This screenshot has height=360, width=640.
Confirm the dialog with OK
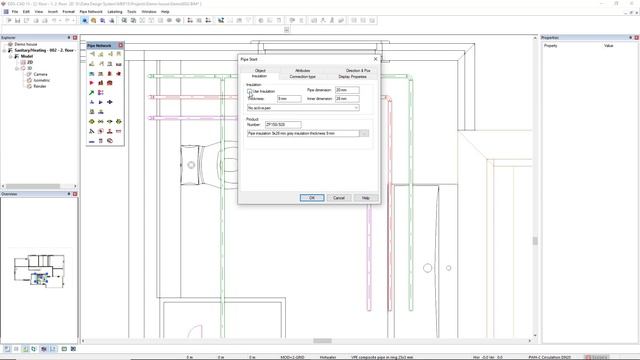pyautogui.click(x=312, y=198)
